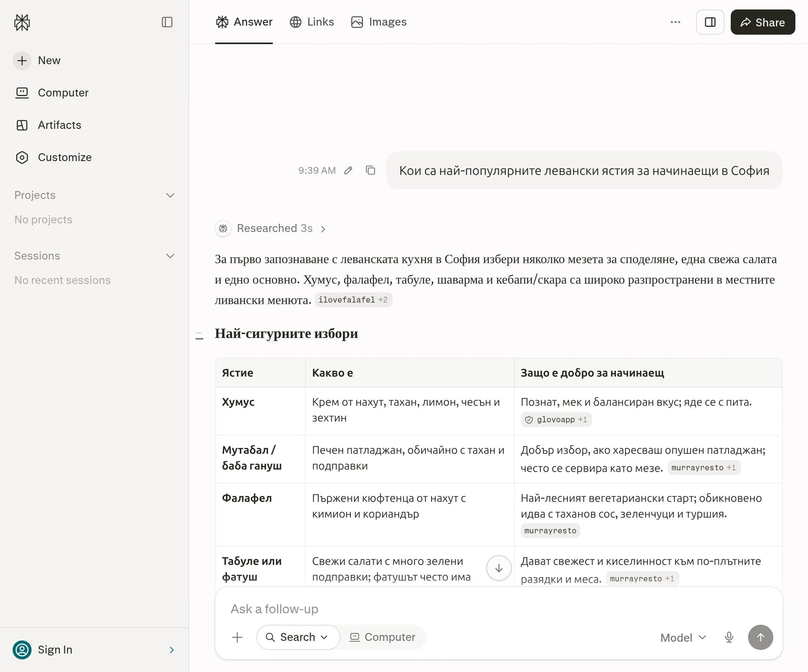The image size is (808, 672).
Task: Open the Search mode dropdown
Action: tap(298, 637)
